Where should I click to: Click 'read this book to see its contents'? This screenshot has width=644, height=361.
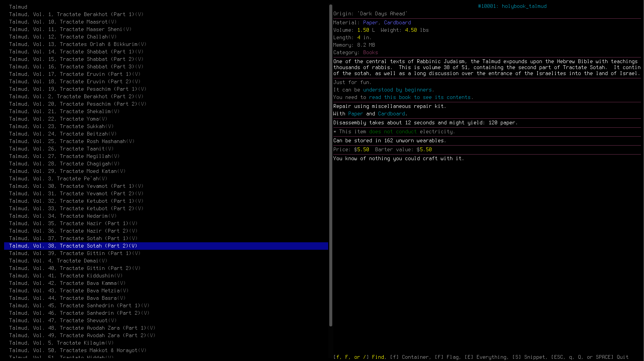(421, 97)
